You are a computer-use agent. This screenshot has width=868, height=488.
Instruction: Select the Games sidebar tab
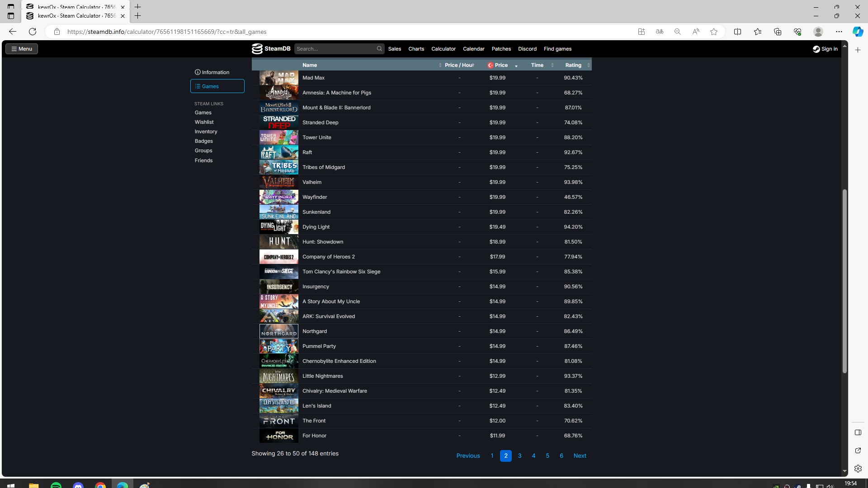[x=217, y=86]
